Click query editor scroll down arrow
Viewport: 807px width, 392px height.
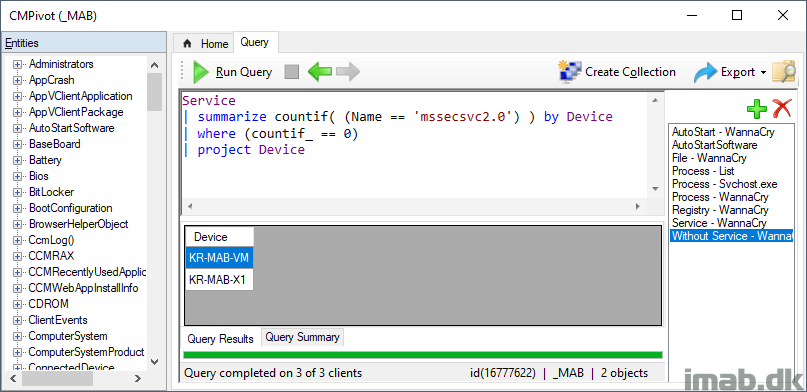pos(655,189)
